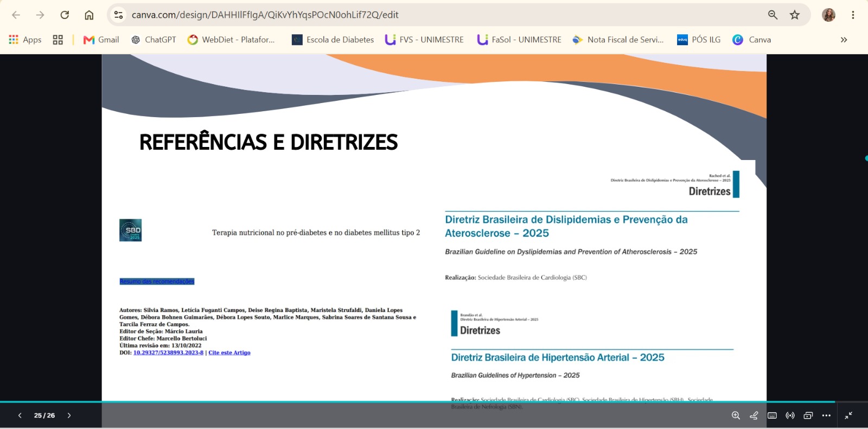
Task: Advance to the next slide arrow
Action: coord(69,415)
